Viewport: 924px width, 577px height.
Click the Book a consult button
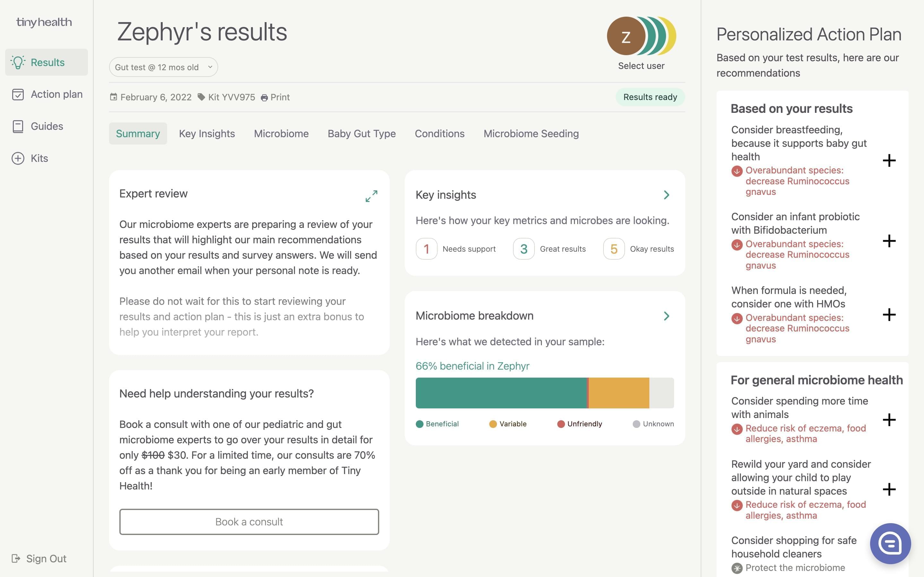pos(249,522)
